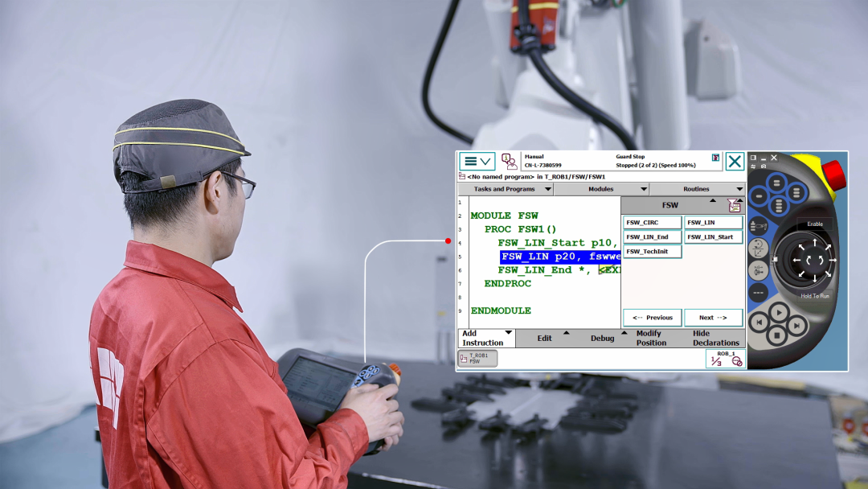Click the ROB_1 quickset menu icon

(x=726, y=358)
